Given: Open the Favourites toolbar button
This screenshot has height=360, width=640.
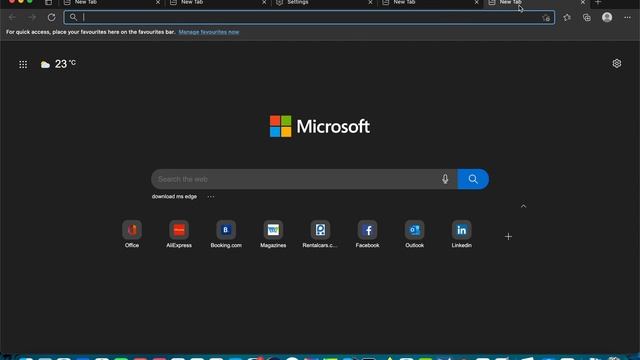Looking at the screenshot, I should pyautogui.click(x=567, y=17).
